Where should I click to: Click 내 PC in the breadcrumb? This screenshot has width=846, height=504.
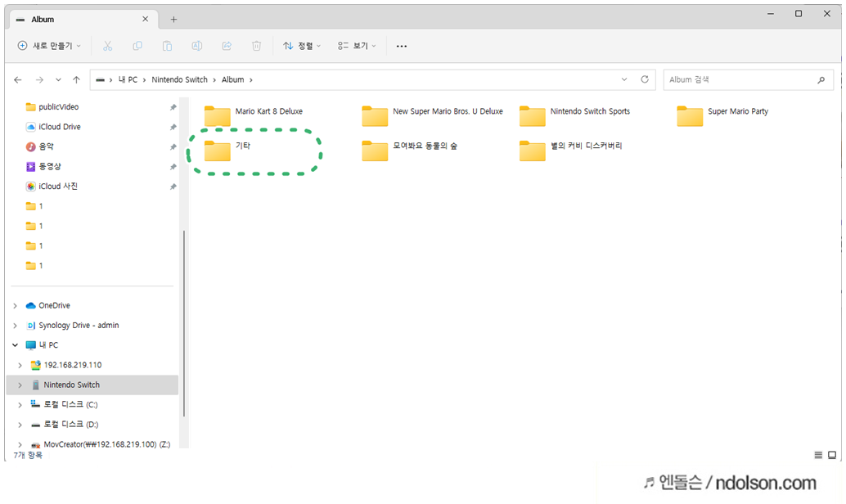(x=128, y=80)
